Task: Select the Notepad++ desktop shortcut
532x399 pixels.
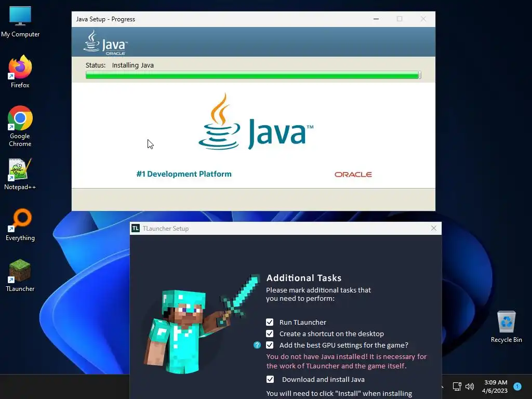Action: point(20,174)
